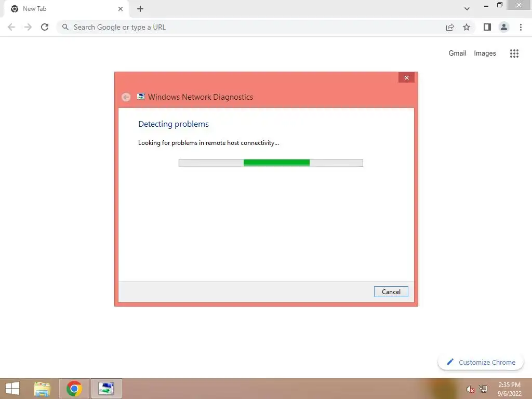Reload the page with the refresh icon
Viewport: 532px width, 399px height.
point(45,27)
